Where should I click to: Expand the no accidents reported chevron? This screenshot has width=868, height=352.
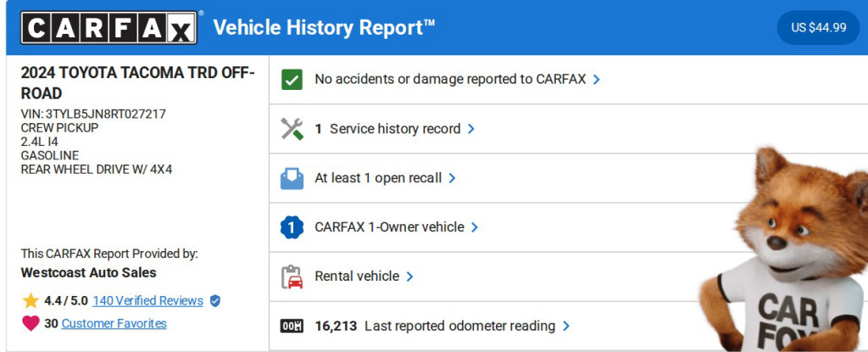(x=597, y=80)
